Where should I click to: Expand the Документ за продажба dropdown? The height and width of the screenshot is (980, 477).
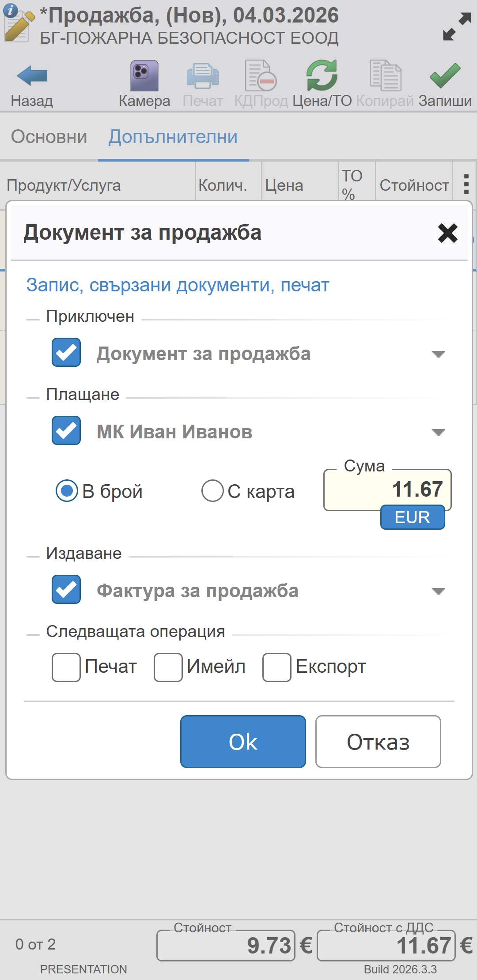pyautogui.click(x=438, y=354)
